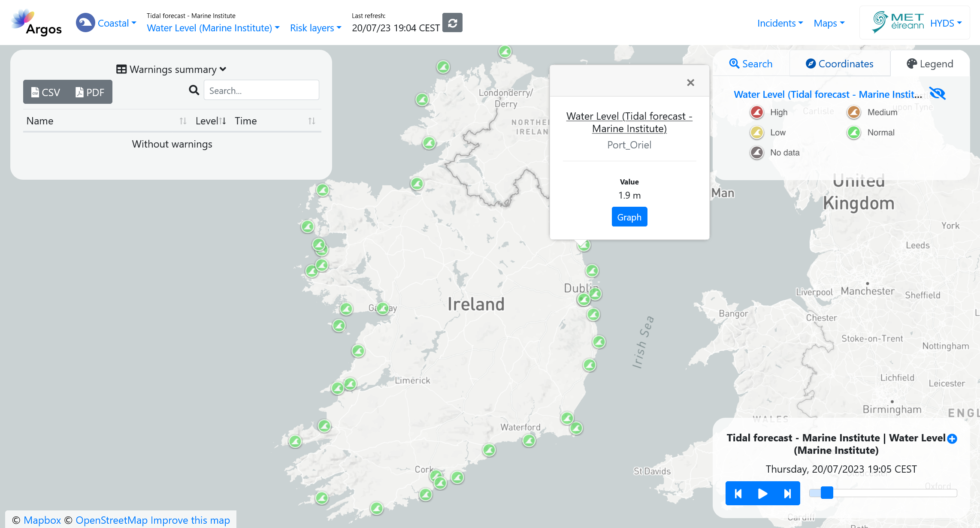Switch to the Search tab

(751, 64)
